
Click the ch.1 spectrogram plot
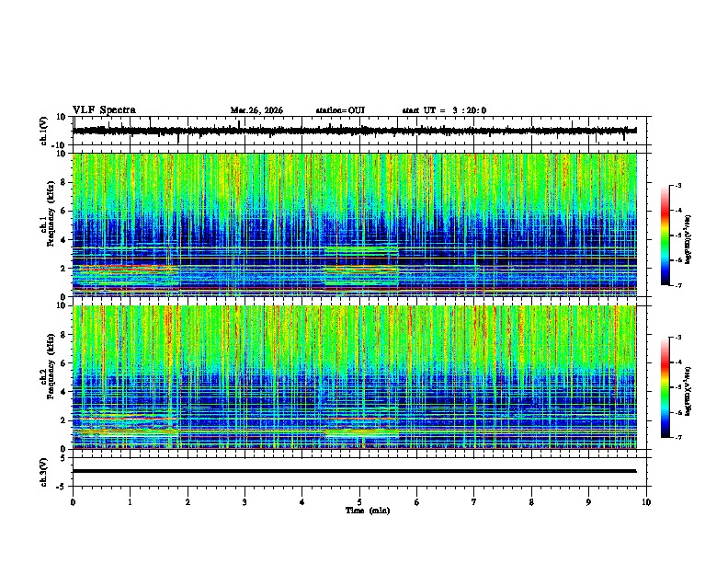coord(361,224)
